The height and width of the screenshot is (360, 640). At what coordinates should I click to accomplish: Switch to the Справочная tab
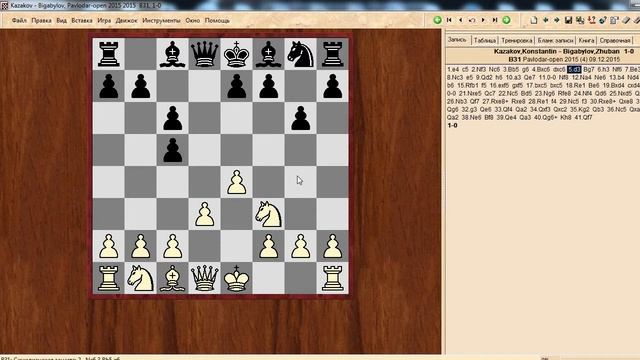(x=615, y=40)
